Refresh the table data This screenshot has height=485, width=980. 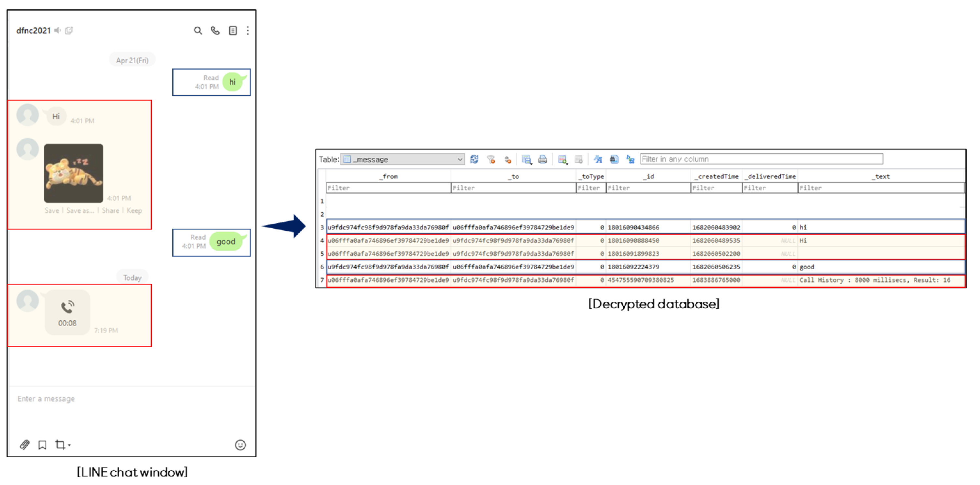tap(474, 159)
